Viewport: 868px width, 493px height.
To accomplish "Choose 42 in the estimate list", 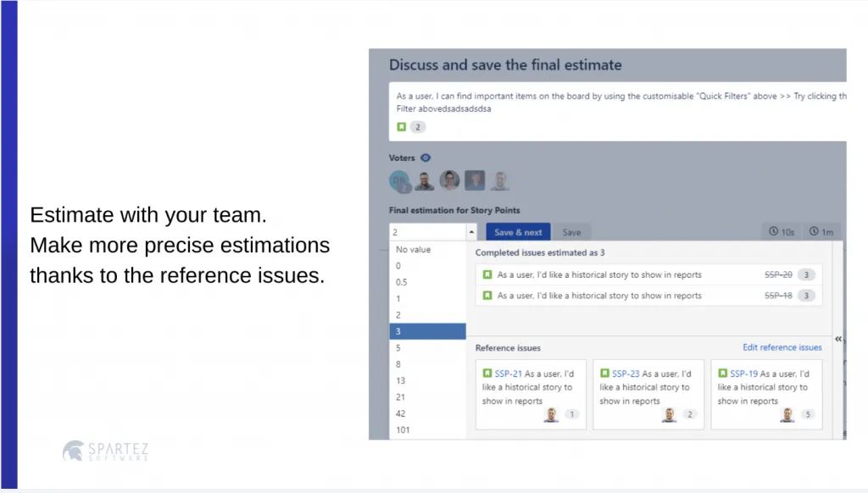I will (428, 413).
